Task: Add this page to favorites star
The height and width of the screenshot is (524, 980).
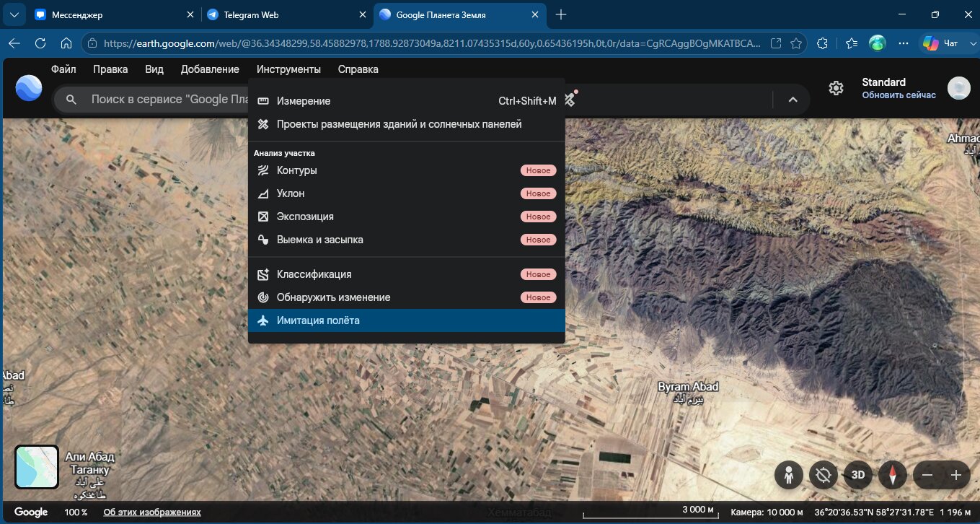Action: coord(796,43)
